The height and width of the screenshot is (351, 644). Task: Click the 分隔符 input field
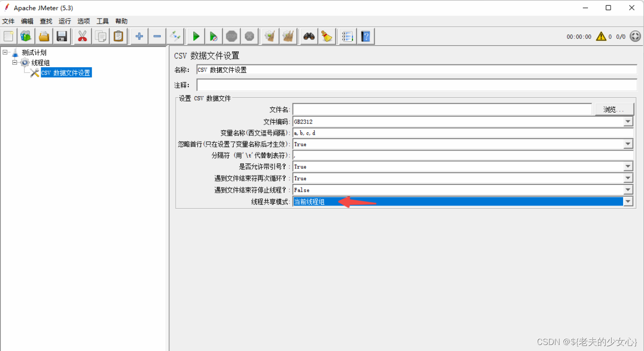pyautogui.click(x=463, y=156)
